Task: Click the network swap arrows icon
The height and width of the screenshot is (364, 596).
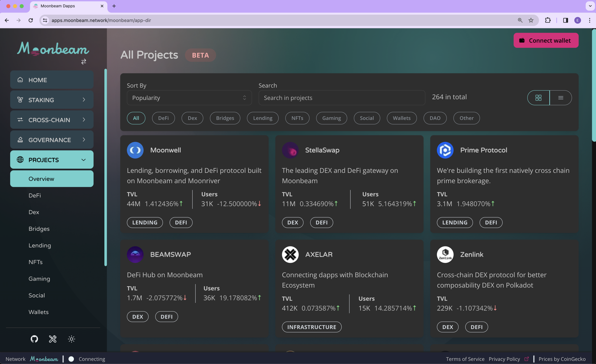Action: coord(84,62)
